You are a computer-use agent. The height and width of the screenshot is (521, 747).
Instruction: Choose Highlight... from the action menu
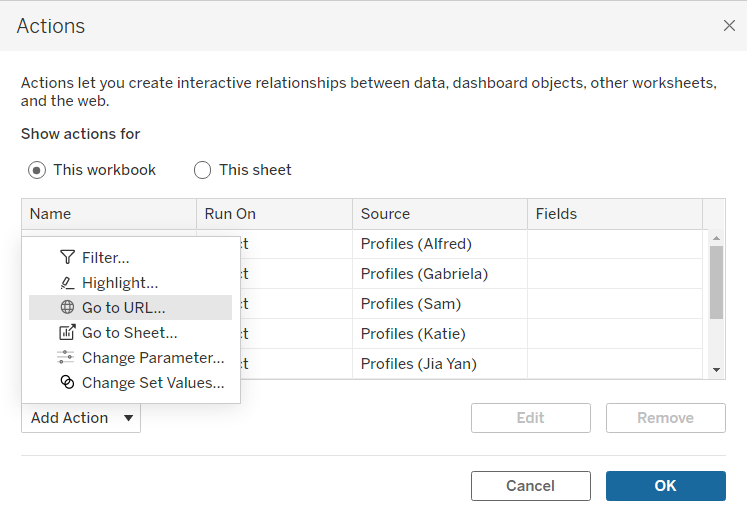(120, 283)
